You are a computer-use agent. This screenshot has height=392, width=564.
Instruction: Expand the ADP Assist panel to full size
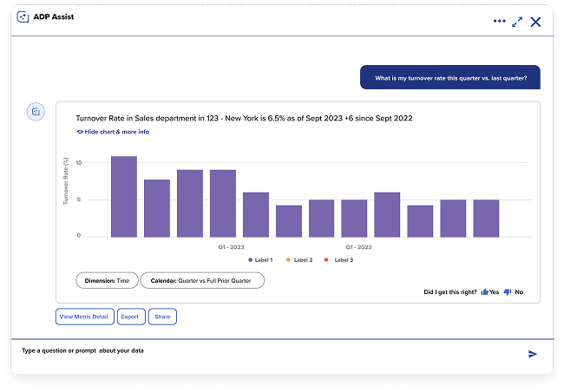click(517, 22)
